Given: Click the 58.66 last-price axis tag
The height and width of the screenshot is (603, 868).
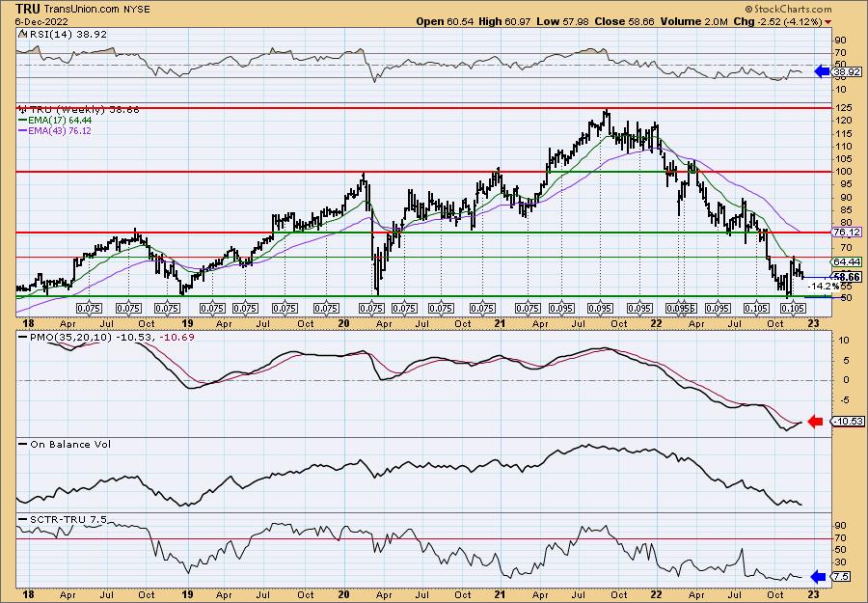Looking at the screenshot, I should pyautogui.click(x=847, y=277).
